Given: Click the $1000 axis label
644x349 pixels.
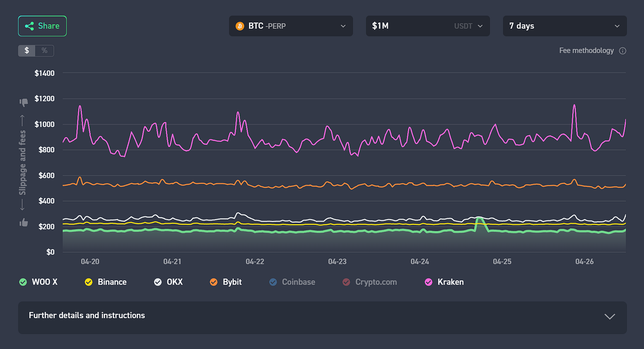Looking at the screenshot, I should pos(45,124).
